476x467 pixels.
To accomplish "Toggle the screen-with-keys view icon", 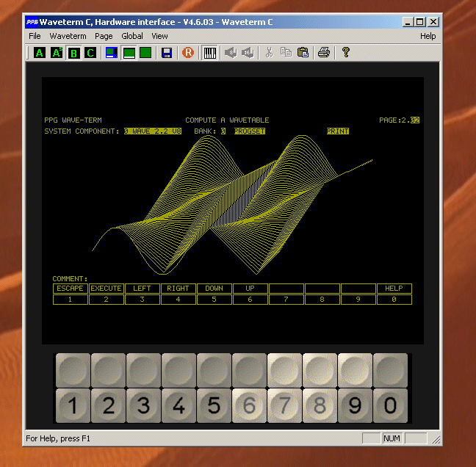I will 129,53.
